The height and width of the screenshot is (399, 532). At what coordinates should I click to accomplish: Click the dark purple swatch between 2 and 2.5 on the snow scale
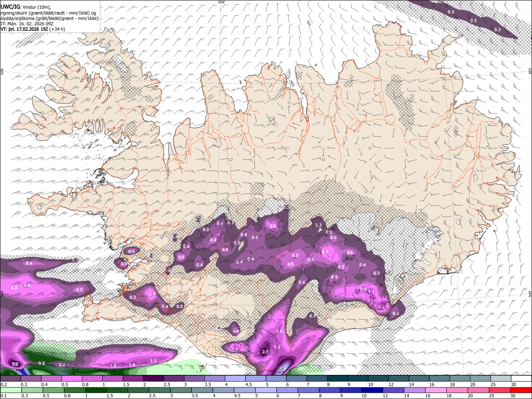click(153, 379)
